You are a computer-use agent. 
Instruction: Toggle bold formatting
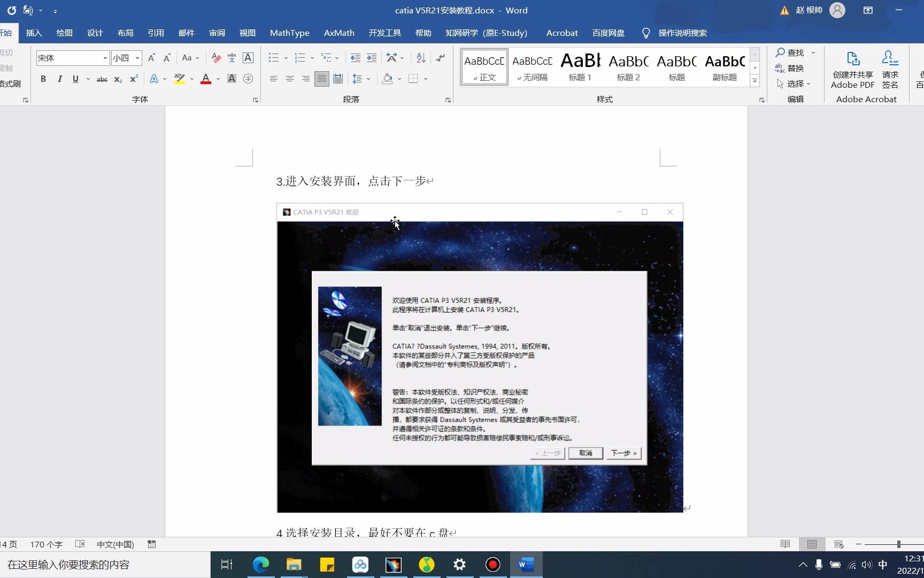(x=43, y=79)
